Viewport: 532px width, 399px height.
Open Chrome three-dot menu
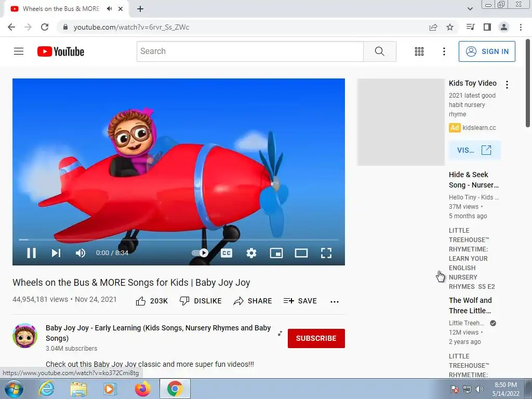click(x=521, y=27)
